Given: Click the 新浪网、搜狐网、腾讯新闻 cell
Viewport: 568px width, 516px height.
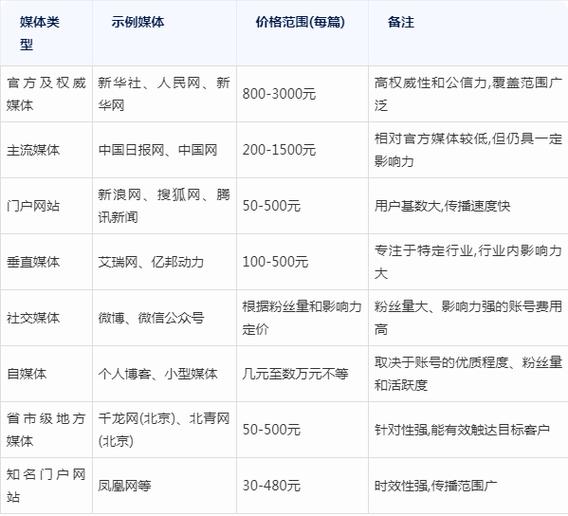Looking at the screenshot, I should pos(164,206).
